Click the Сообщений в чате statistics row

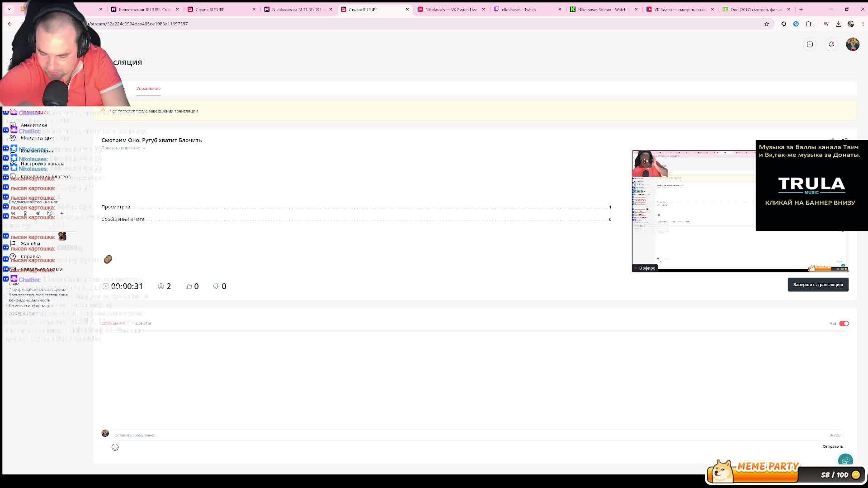coord(356,219)
